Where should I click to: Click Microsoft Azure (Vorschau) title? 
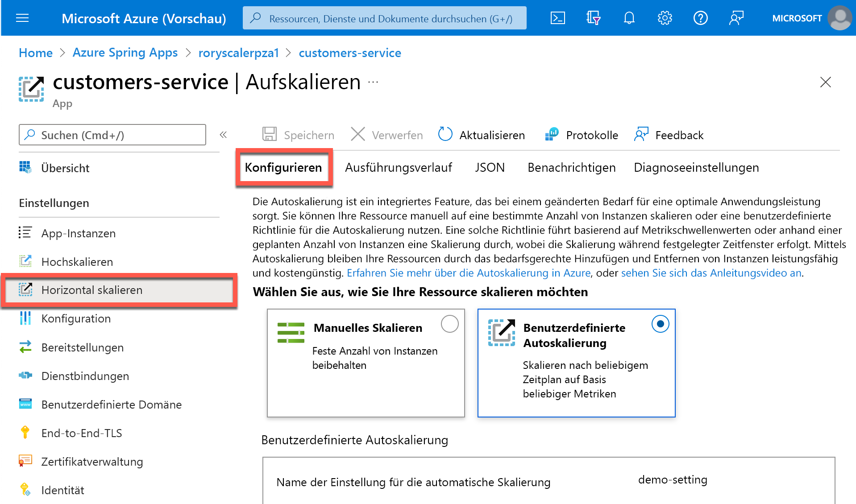tap(144, 18)
